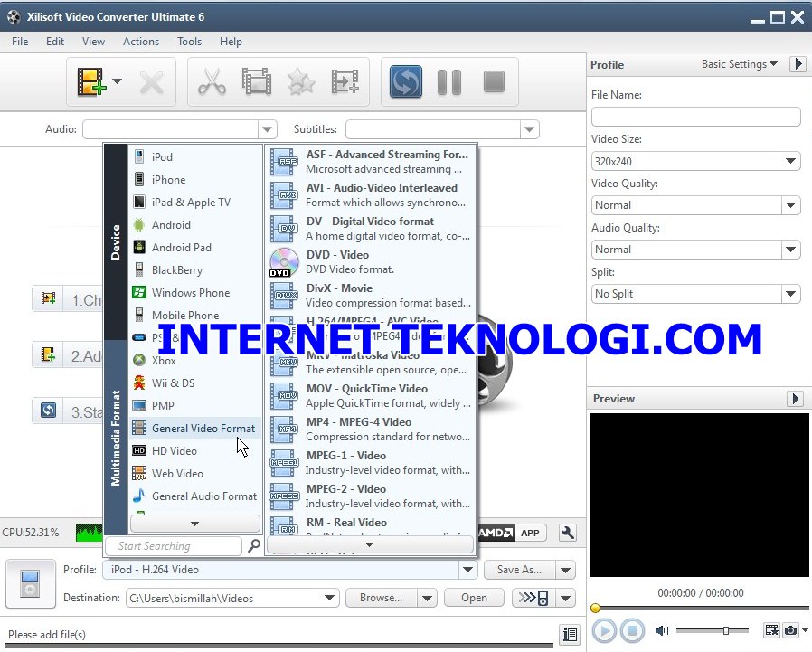
Task: Select the PMP category
Action: pos(194,405)
